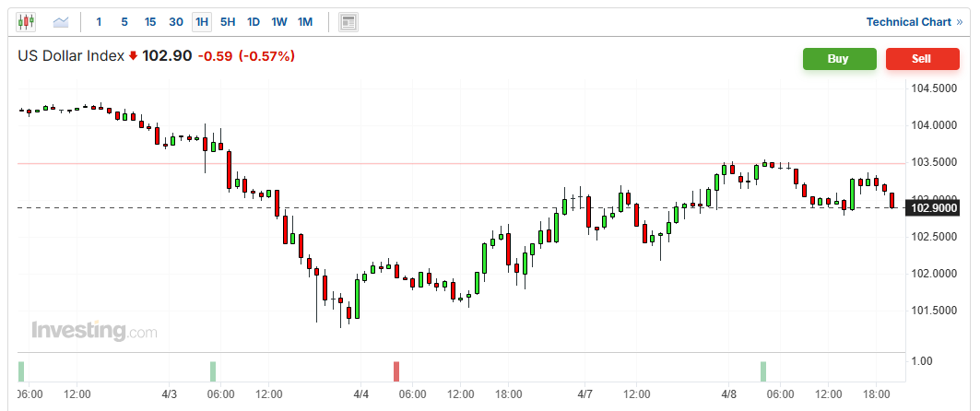This screenshot has height=411, width=980.
Task: Click the red down arrow beside index name
Action: pos(133,56)
